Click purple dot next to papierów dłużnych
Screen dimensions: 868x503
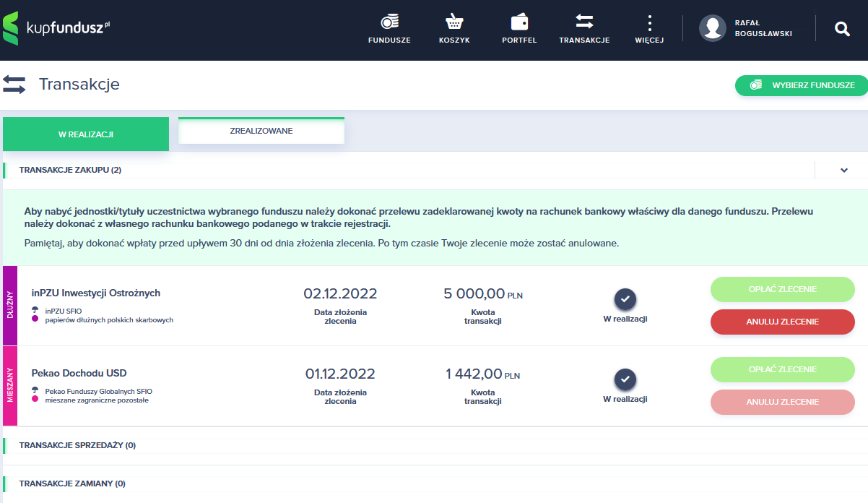coord(35,319)
